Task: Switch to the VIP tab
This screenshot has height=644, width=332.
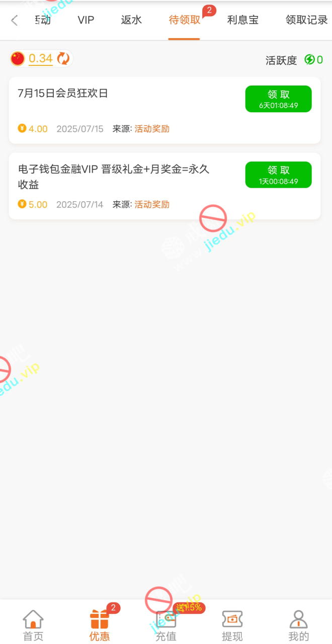Action: pos(86,20)
